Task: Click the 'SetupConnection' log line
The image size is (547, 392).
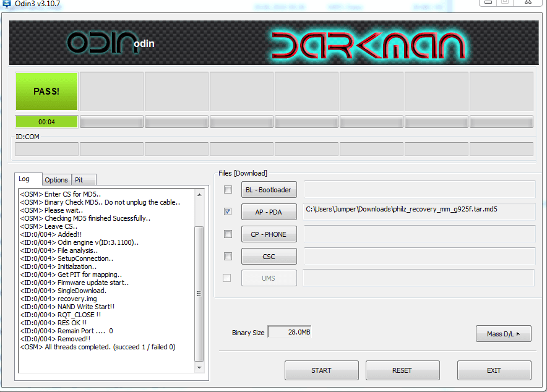Action: 67,259
